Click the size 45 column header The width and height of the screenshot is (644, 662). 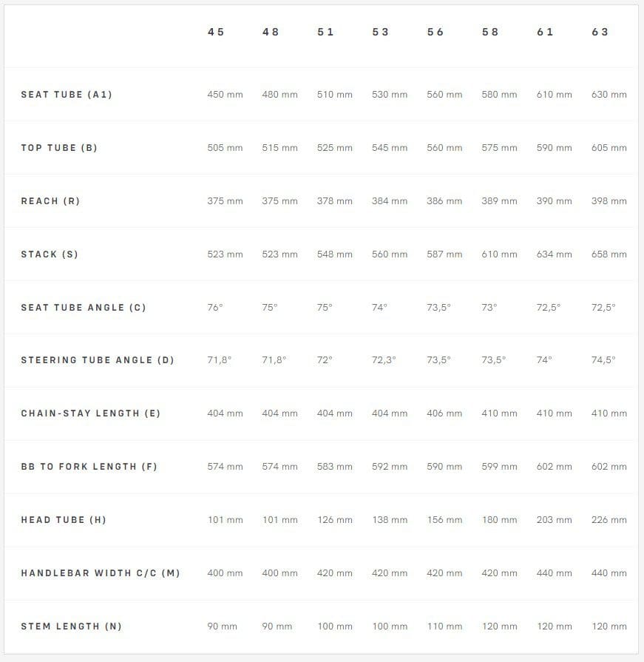pyautogui.click(x=215, y=32)
